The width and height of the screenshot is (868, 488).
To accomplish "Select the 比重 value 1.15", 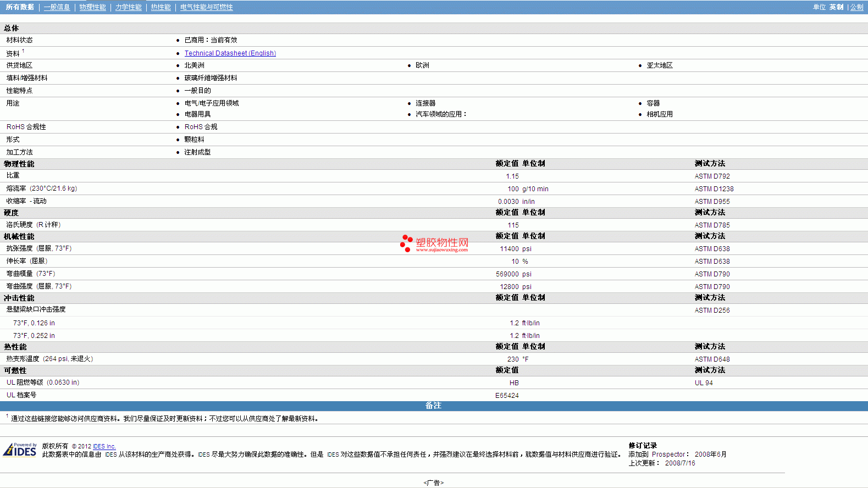I will [x=512, y=176].
